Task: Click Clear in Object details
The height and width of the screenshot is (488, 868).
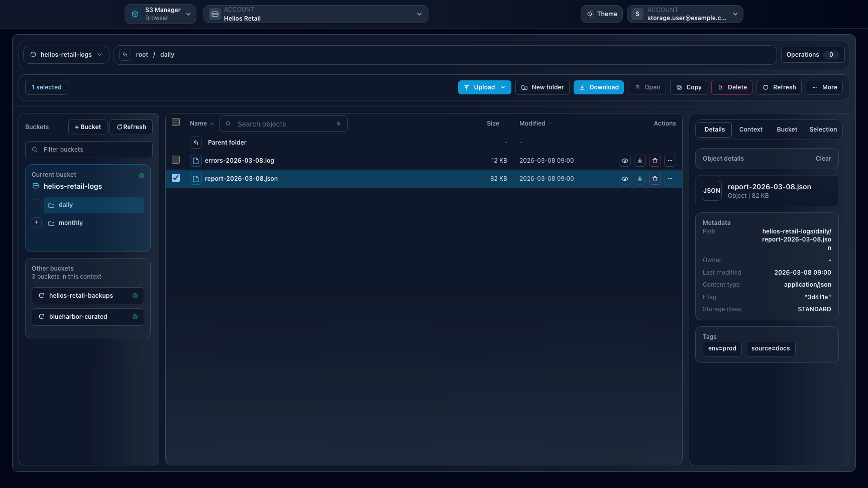Action: pyautogui.click(x=823, y=159)
